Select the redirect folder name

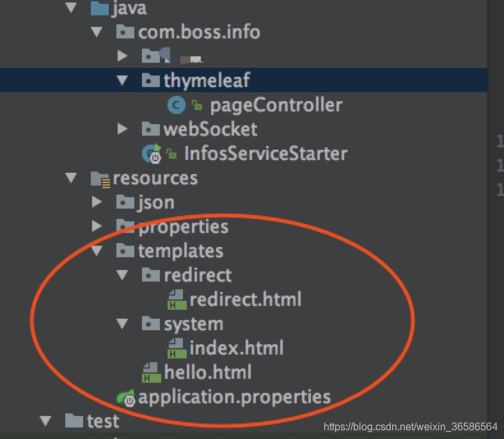pyautogui.click(x=198, y=275)
